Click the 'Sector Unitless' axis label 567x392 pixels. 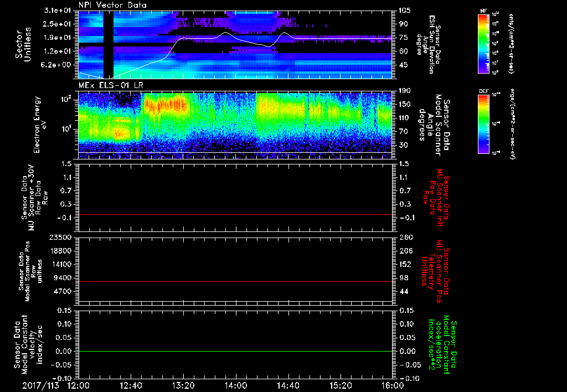pos(23,44)
